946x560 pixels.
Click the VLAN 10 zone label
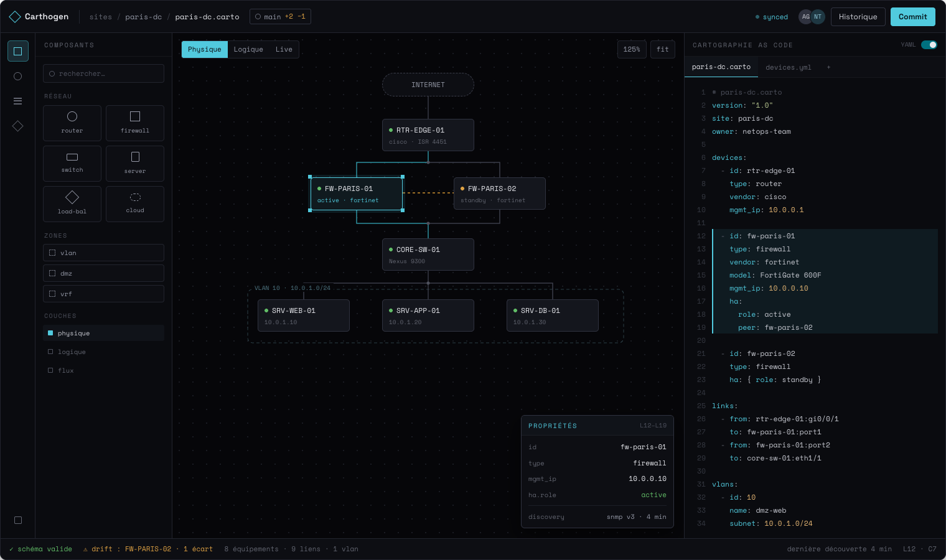[293, 288]
